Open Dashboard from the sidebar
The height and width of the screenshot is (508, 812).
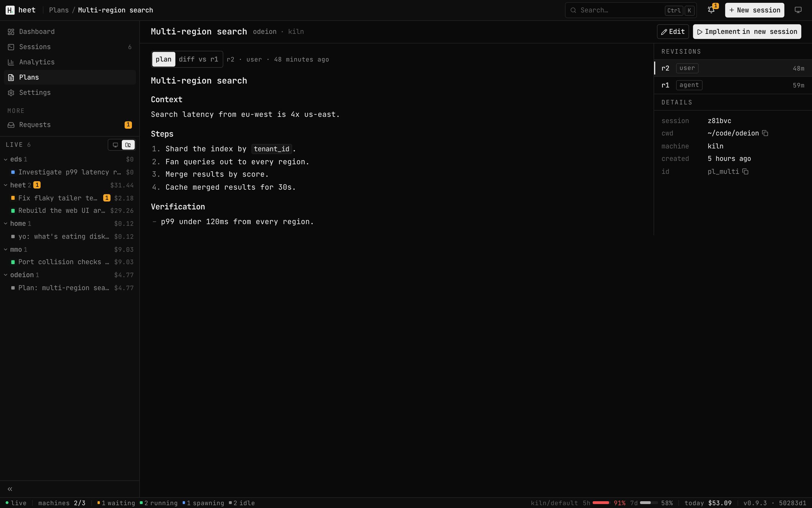(x=70, y=31)
